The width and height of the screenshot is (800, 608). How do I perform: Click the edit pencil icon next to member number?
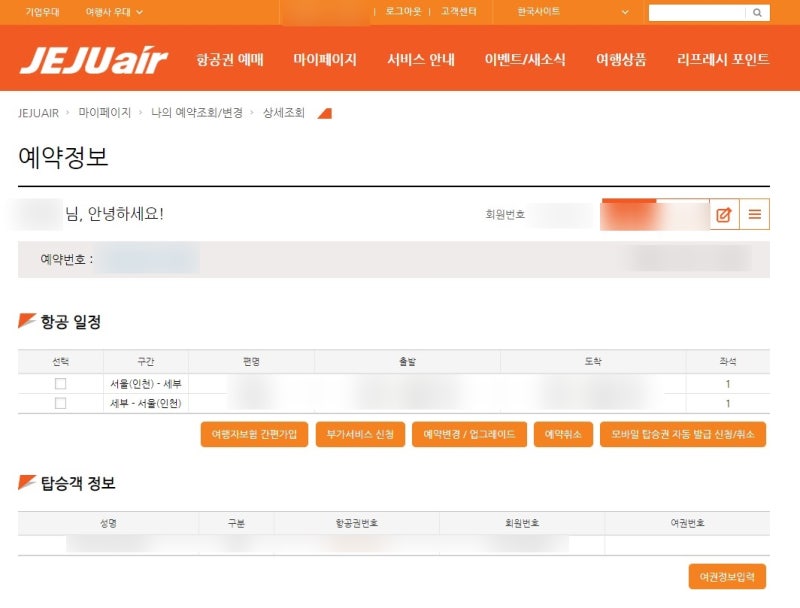click(x=724, y=215)
